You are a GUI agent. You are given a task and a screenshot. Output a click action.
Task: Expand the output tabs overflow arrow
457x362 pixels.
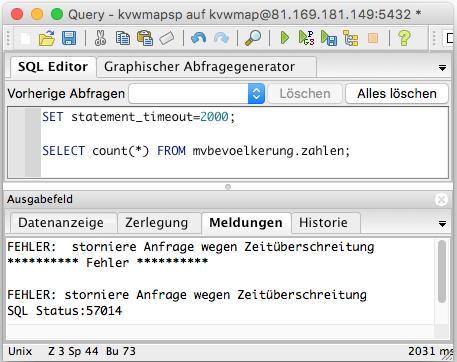(x=442, y=224)
